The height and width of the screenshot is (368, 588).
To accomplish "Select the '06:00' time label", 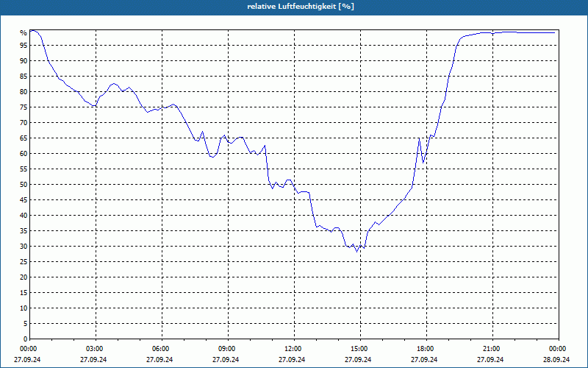I will tap(159, 349).
